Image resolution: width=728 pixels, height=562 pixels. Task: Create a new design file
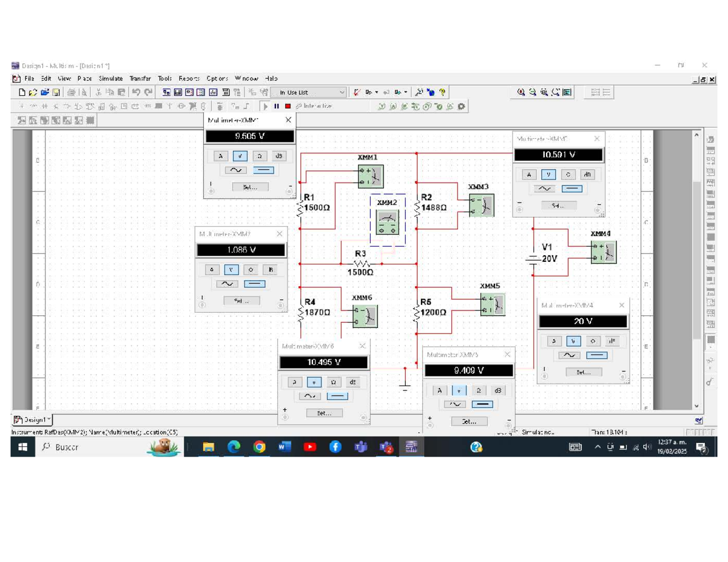[x=22, y=92]
